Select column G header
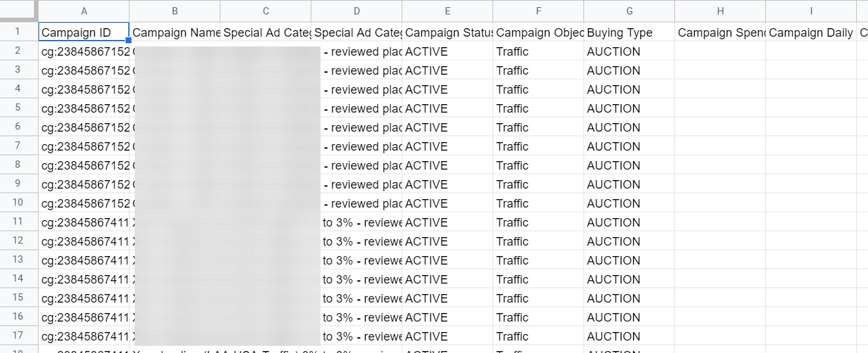The height and width of the screenshot is (353, 868). coord(629,10)
